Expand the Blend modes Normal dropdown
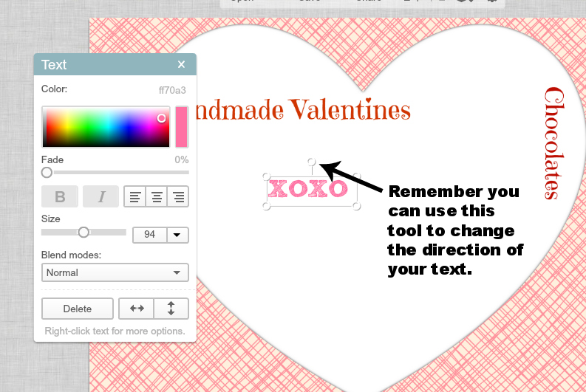 pyautogui.click(x=115, y=272)
